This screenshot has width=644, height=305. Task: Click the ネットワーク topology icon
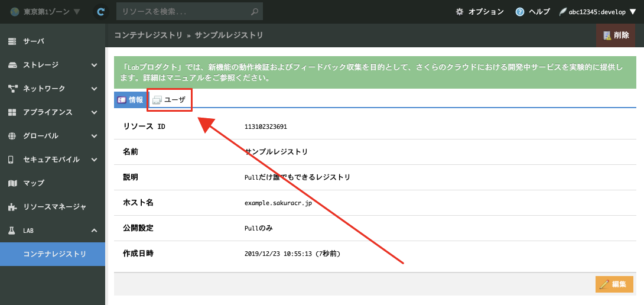12,89
